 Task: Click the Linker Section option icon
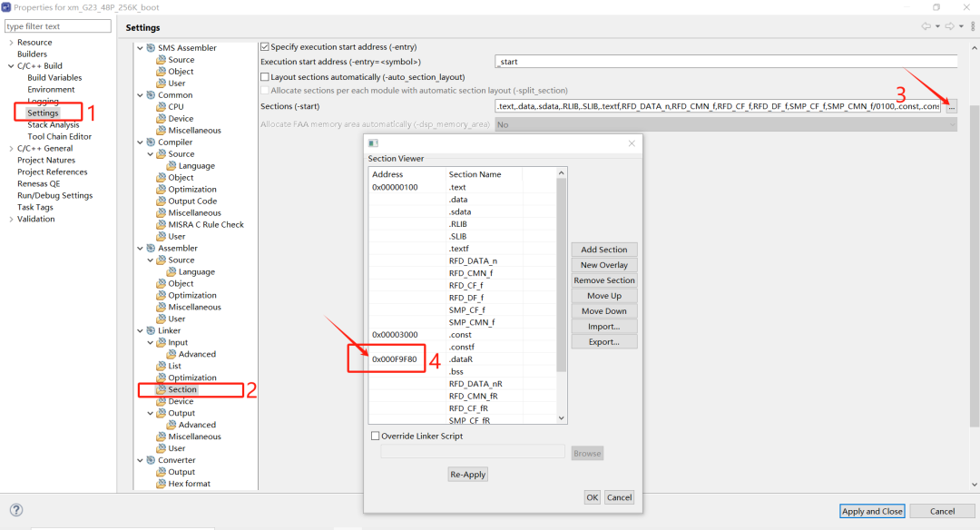pyautogui.click(x=162, y=389)
